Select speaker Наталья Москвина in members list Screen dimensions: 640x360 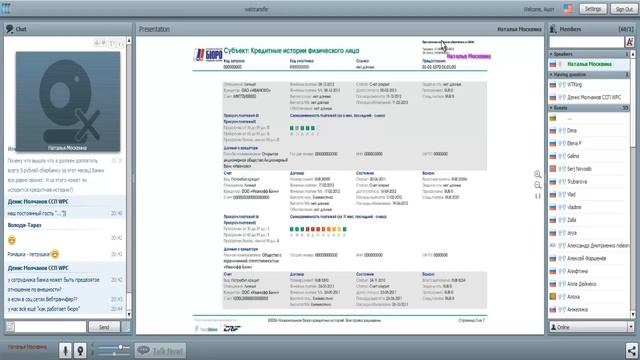589,64
